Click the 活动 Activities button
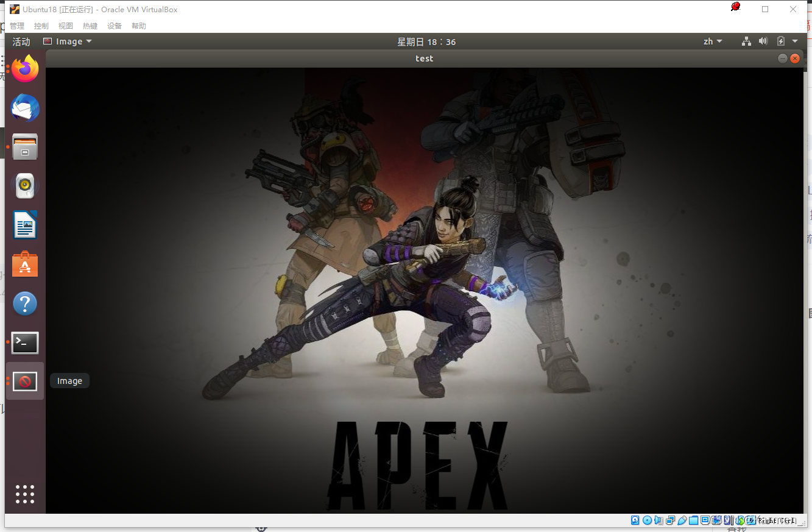The height and width of the screenshot is (532, 812). pyautogui.click(x=21, y=41)
